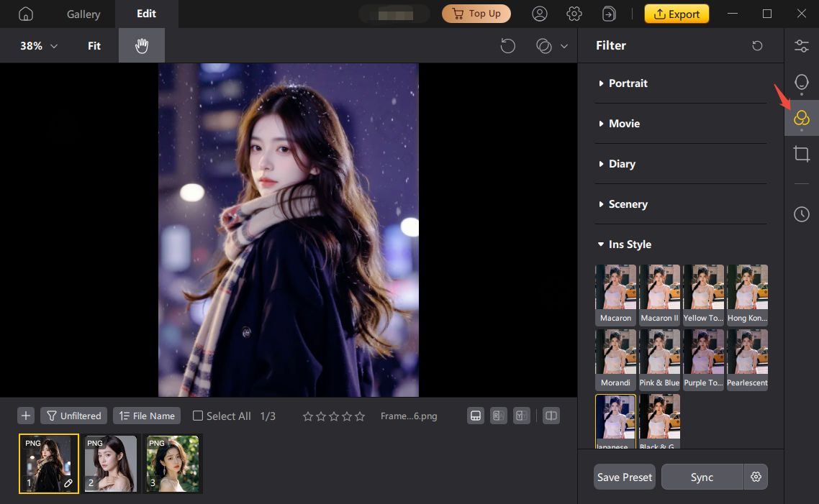Screen dimensions: 819x504
Task: Open the Adjust sliders panel
Action: (x=802, y=45)
